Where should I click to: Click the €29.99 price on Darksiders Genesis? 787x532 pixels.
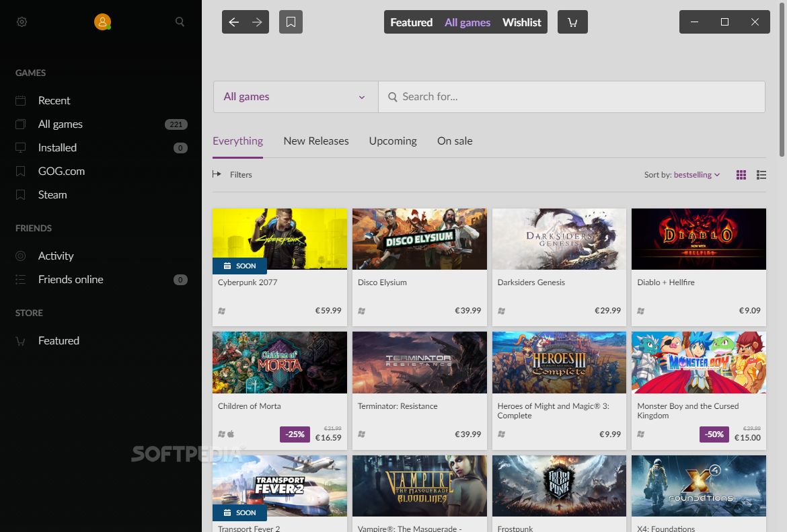[608, 311]
